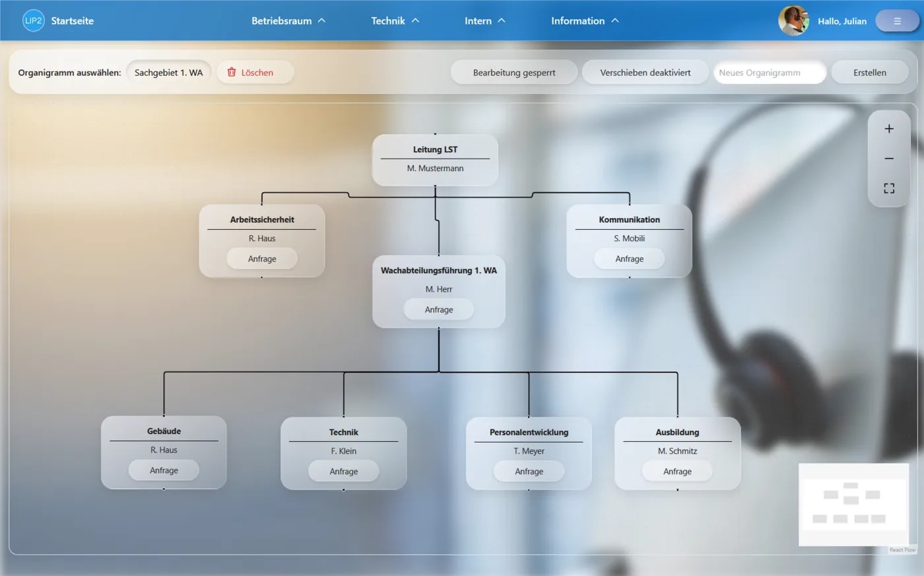The width and height of the screenshot is (924, 576).
Task: Open the Information menu
Action: pos(585,20)
